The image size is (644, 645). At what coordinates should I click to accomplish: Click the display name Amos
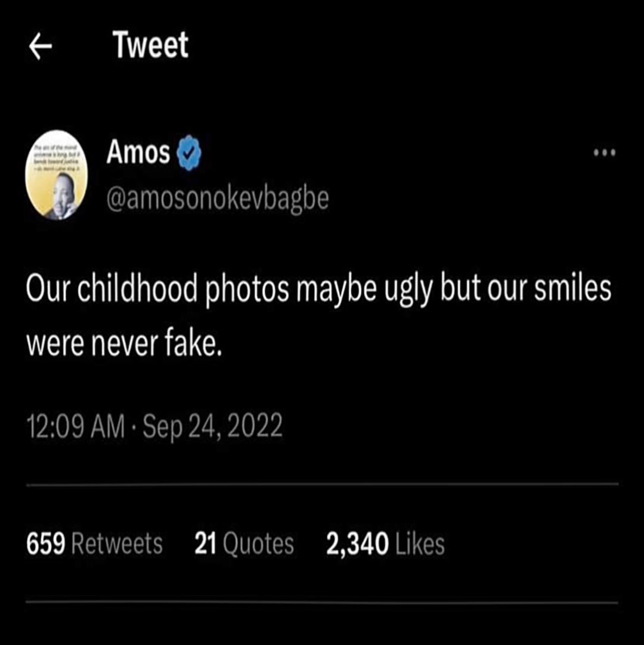pyautogui.click(x=138, y=154)
